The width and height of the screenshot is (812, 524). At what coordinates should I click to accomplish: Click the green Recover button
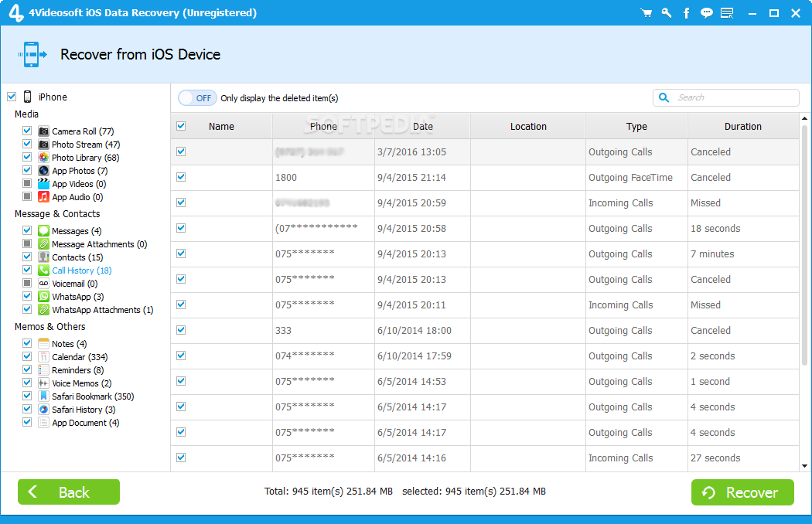click(x=742, y=492)
